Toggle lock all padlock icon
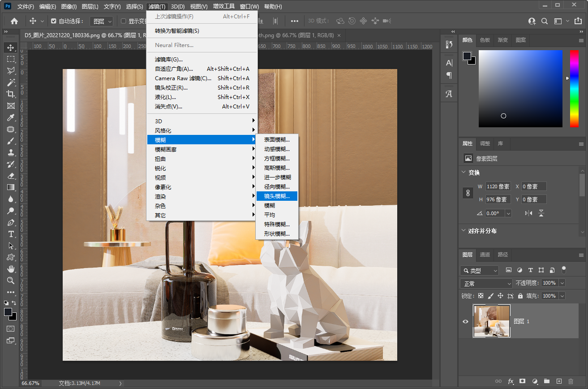The height and width of the screenshot is (389, 588). pyautogui.click(x=520, y=296)
